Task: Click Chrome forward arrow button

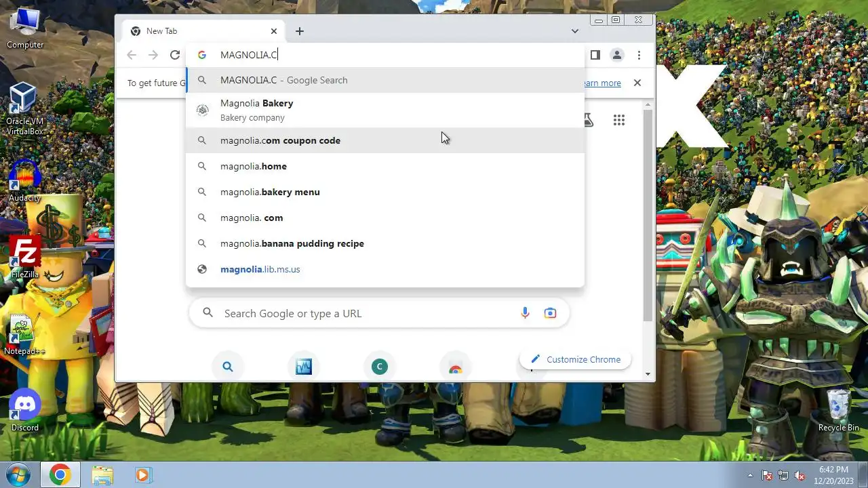Action: coord(153,55)
